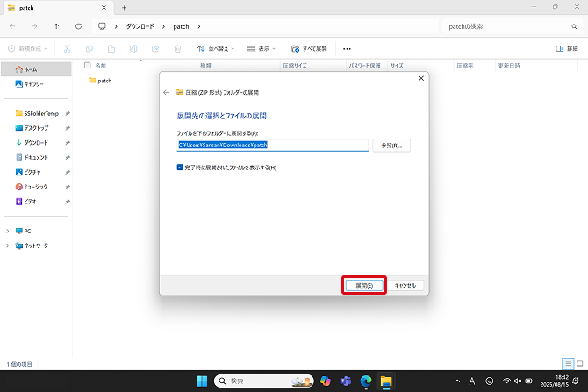588x392 pixels.
Task: Open Microsoft Teams from the taskbar
Action: (x=346, y=381)
